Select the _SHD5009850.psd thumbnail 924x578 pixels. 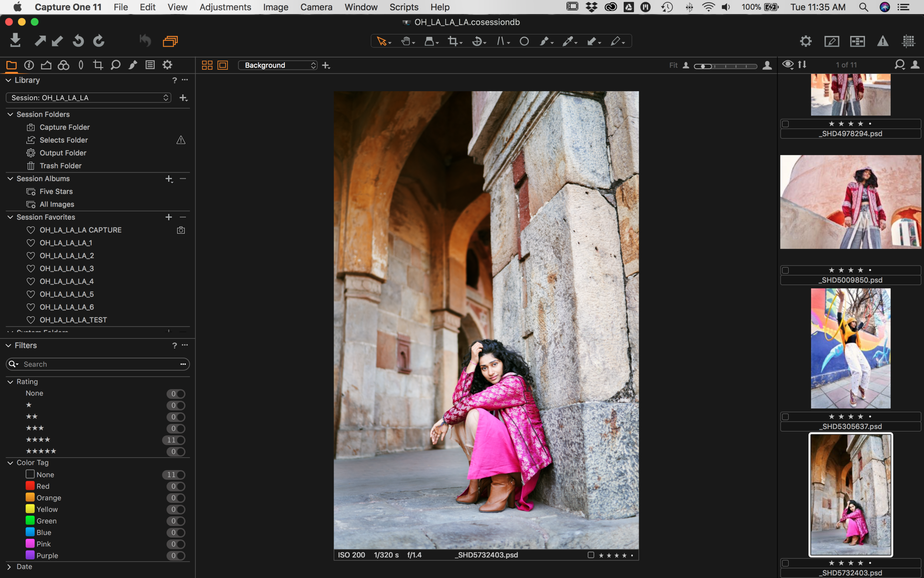pyautogui.click(x=851, y=202)
